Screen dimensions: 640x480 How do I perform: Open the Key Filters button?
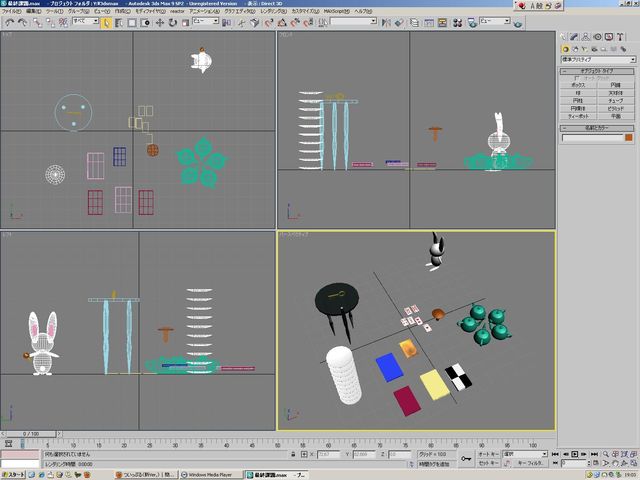pos(530,463)
